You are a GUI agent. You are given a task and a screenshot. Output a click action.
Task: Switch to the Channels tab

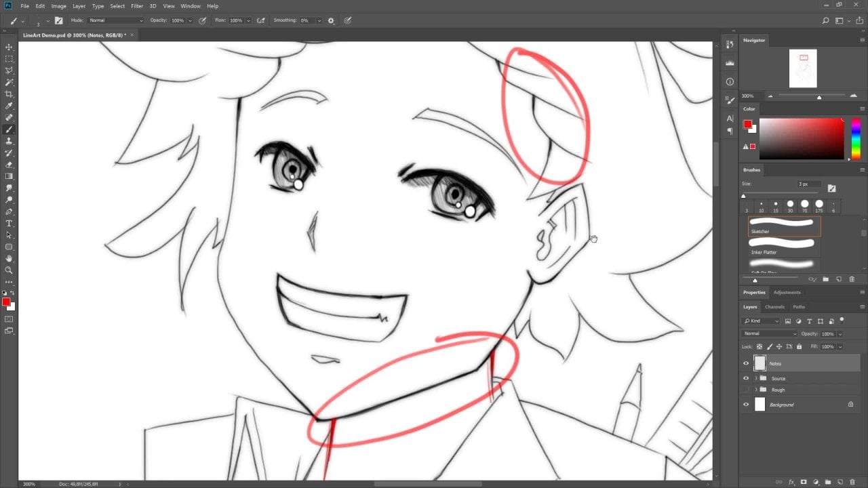tap(774, 307)
